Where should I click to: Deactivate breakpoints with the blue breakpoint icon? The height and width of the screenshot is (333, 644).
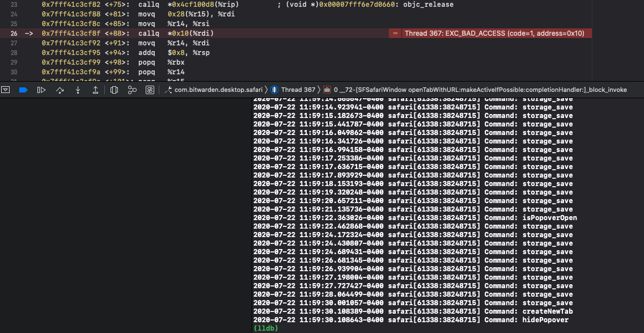23,90
